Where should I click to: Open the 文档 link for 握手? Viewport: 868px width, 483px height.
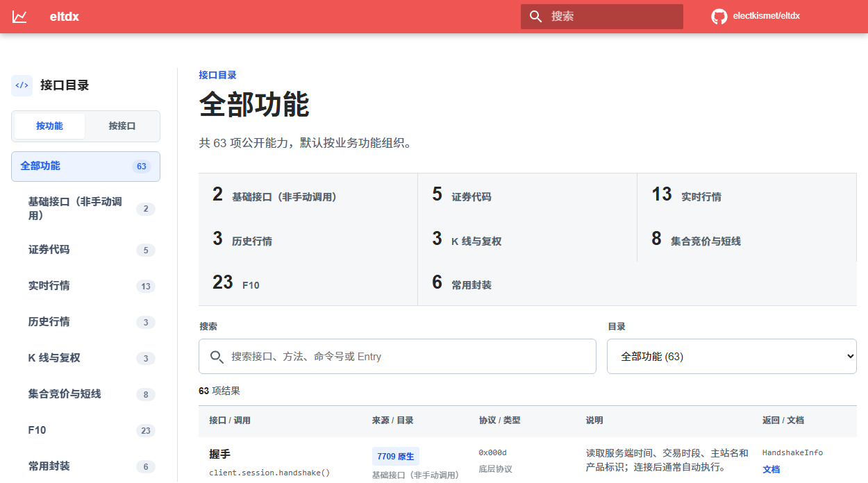(771, 470)
